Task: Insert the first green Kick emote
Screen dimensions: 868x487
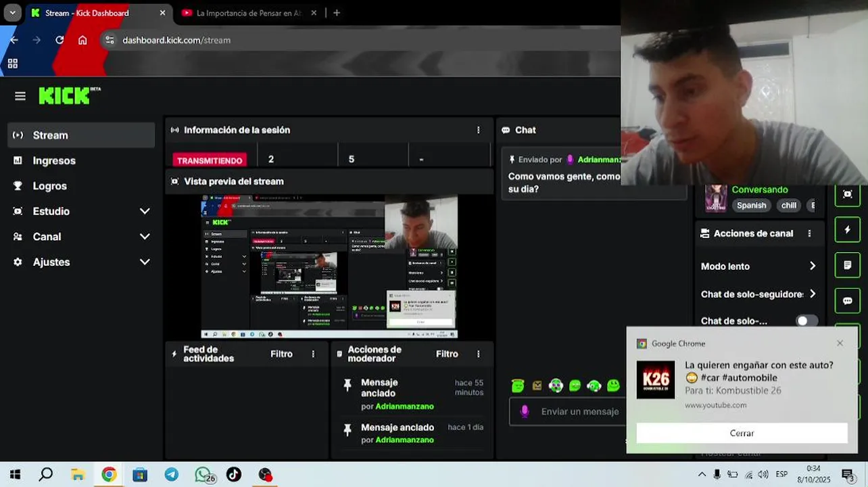Action: 518,386
